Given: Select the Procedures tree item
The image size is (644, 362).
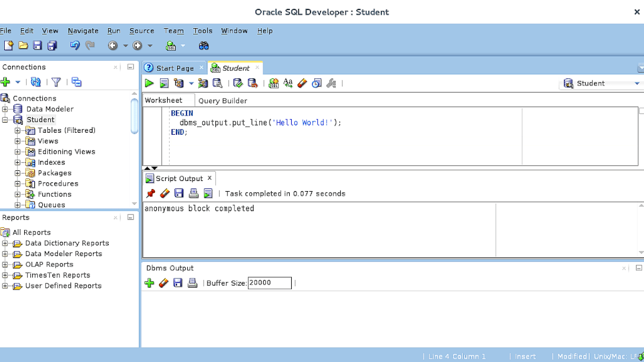Looking at the screenshot, I should click(58, 184).
